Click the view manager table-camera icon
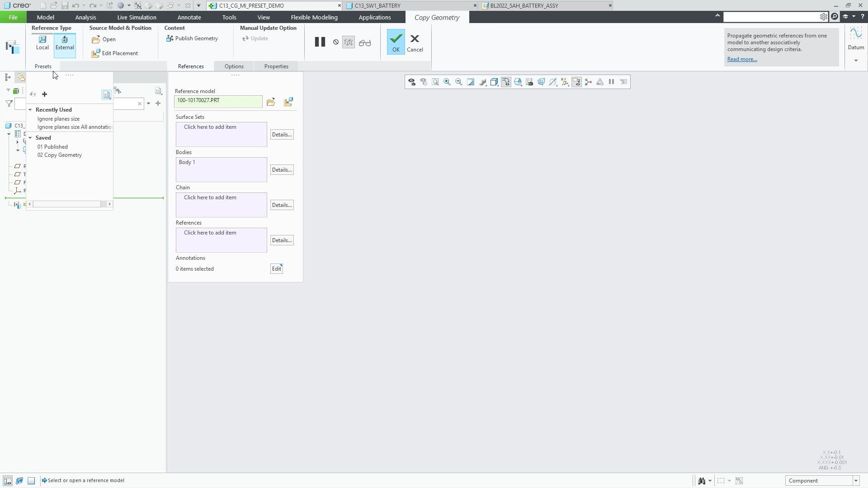The width and height of the screenshot is (868, 488). [x=529, y=82]
